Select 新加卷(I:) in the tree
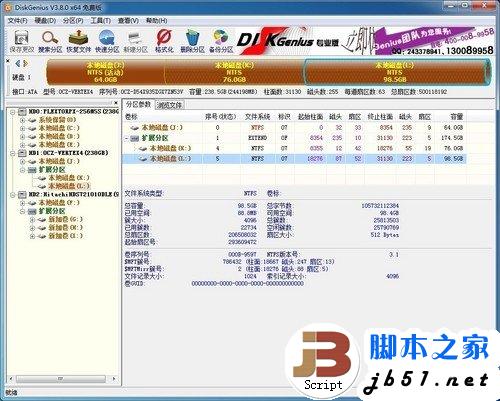The width and height of the screenshot is (500, 401). pyautogui.click(x=66, y=236)
